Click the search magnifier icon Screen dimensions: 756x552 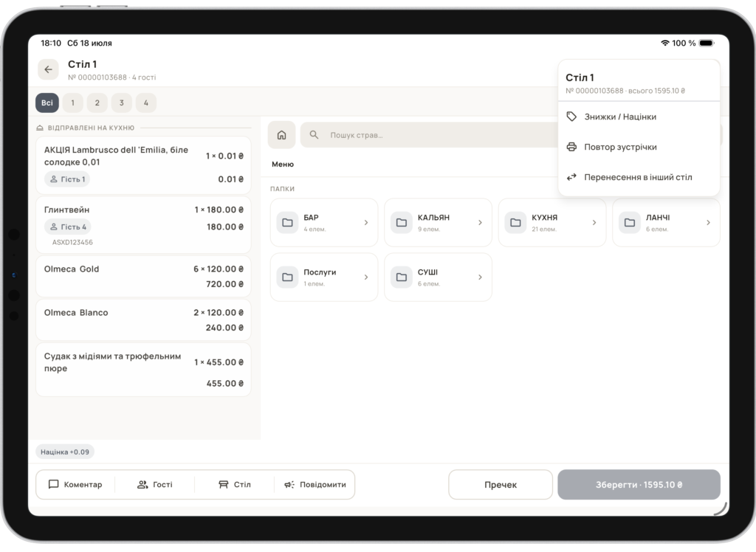point(314,135)
